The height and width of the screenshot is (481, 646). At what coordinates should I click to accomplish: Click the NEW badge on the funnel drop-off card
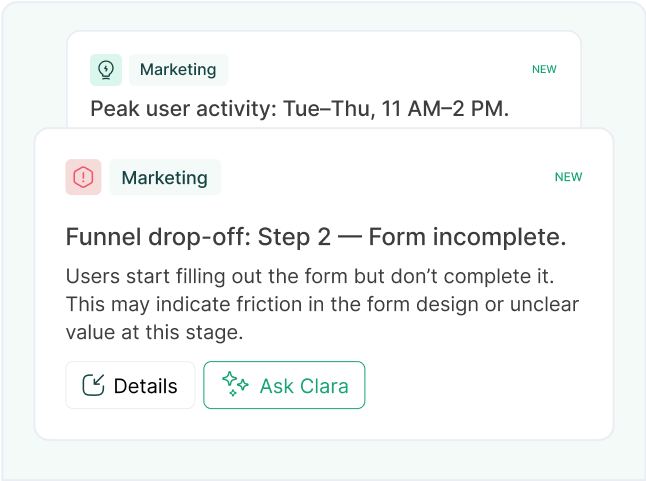pyautogui.click(x=569, y=177)
